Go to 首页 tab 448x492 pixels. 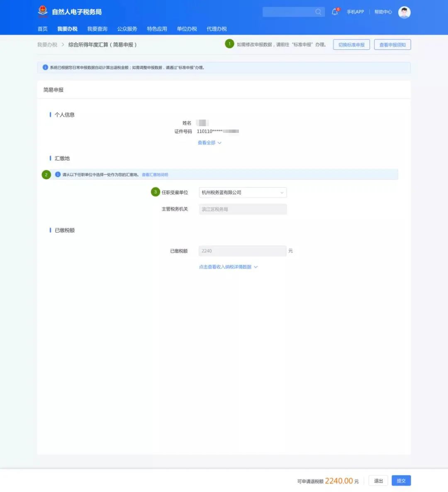43,29
